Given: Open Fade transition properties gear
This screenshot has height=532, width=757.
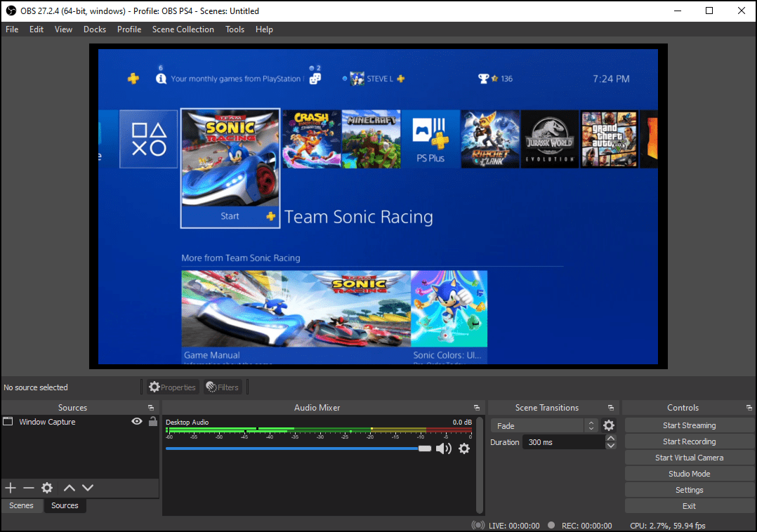Looking at the screenshot, I should point(608,425).
